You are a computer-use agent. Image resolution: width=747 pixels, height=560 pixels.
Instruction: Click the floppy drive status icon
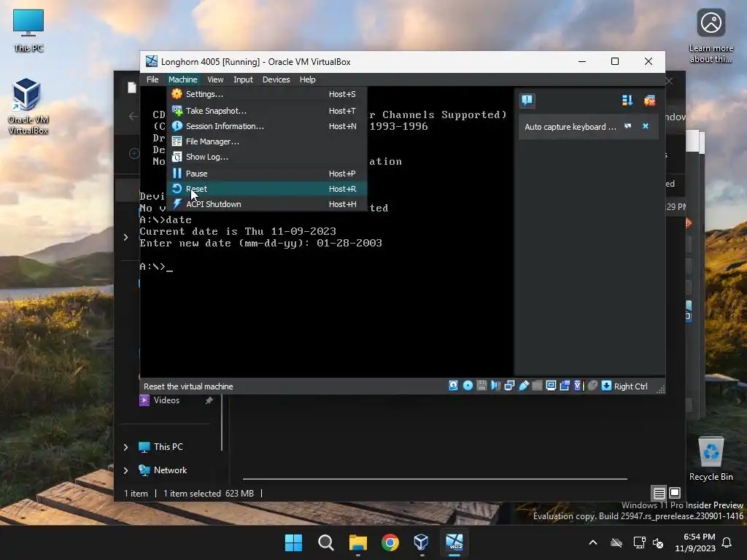481,386
